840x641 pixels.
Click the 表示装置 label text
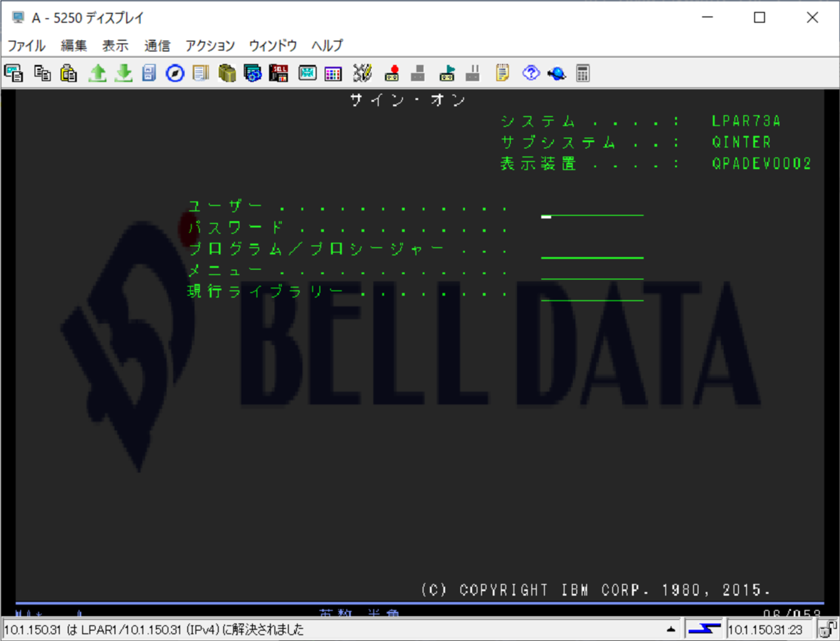[x=538, y=163]
